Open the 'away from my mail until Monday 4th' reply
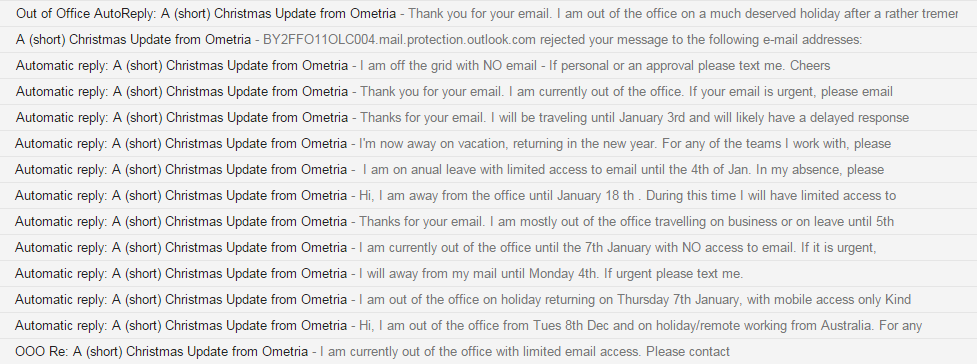 pos(488,273)
